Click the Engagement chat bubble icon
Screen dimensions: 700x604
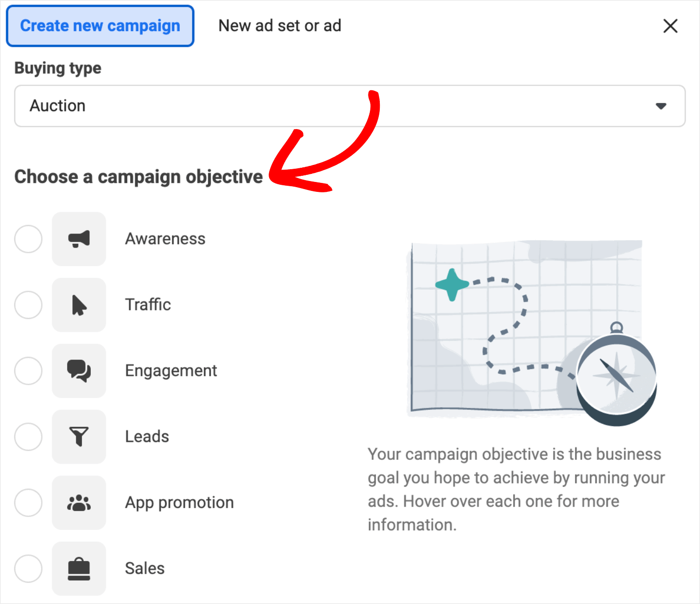[x=79, y=371]
